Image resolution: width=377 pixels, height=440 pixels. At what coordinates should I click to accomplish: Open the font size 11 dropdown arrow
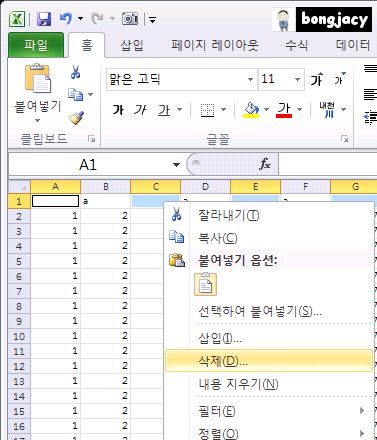(297, 80)
